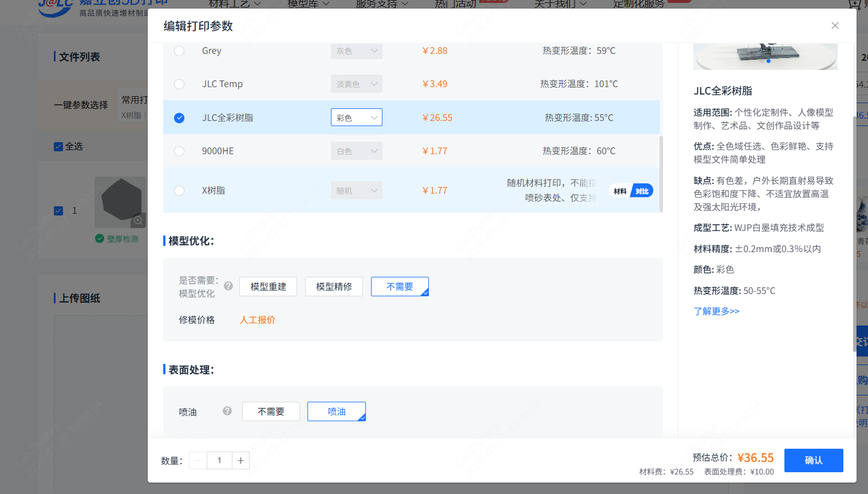The image size is (868, 494).
Task: Increase quantity with the plus button
Action: (x=241, y=461)
